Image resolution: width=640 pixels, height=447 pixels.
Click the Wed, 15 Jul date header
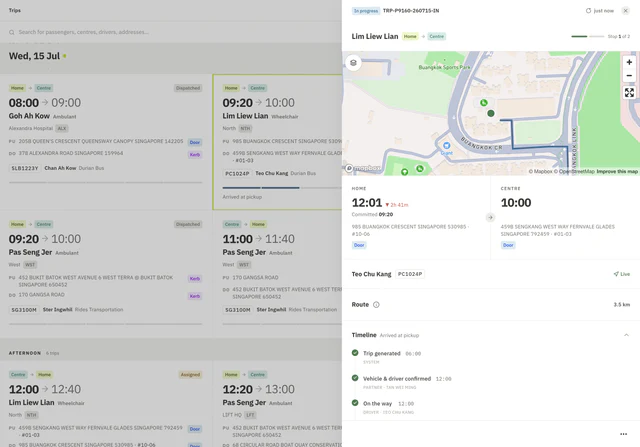click(x=34, y=56)
